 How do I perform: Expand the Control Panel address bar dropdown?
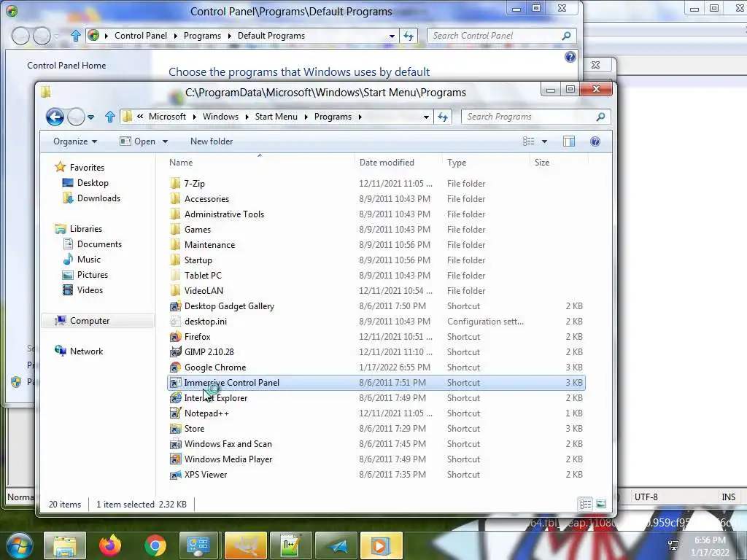tap(392, 36)
